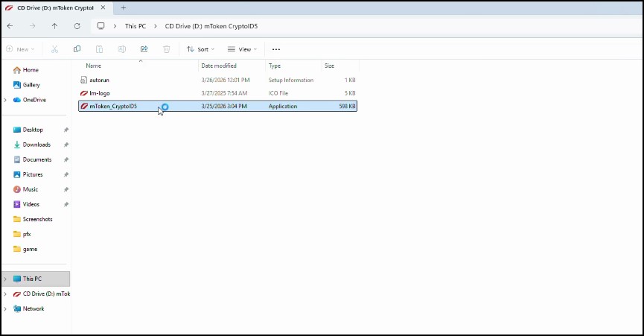Click the mToken_CryptoID5 red file icon
Image resolution: width=644 pixels, height=336 pixels.
click(84, 106)
